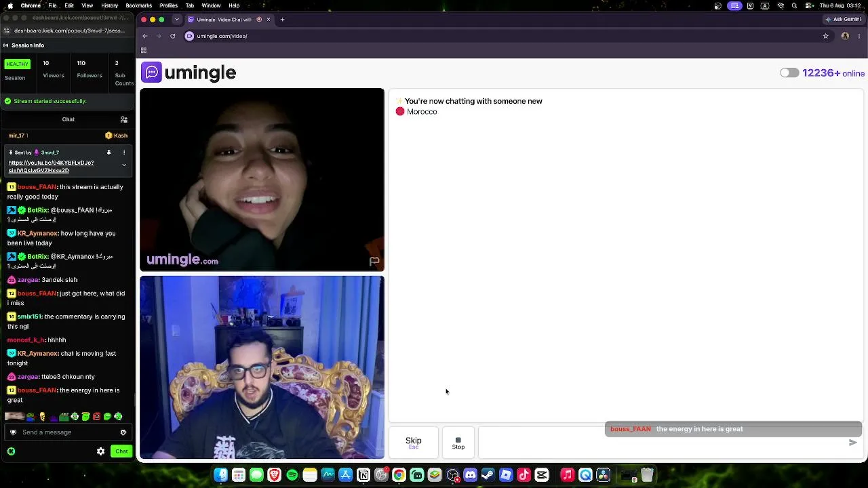Screen dimensions: 868x488
Task: Open the chat users list icon
Action: coord(124,119)
